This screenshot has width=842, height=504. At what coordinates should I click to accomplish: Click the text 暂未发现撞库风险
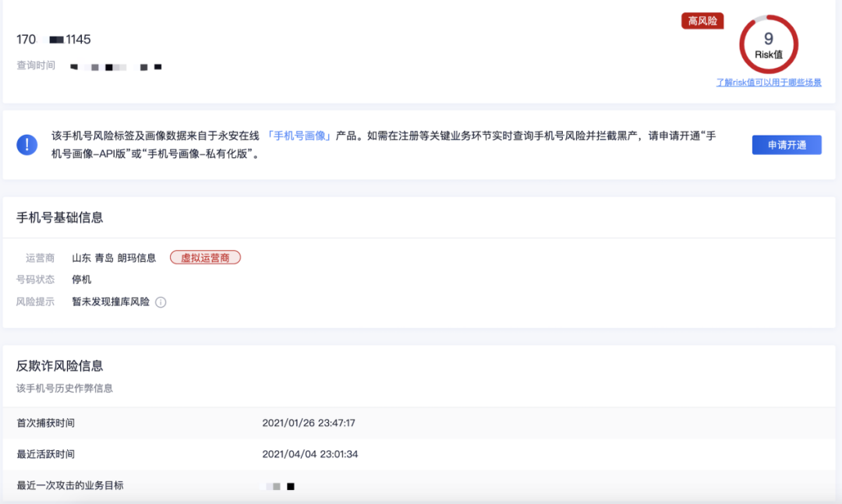[111, 302]
